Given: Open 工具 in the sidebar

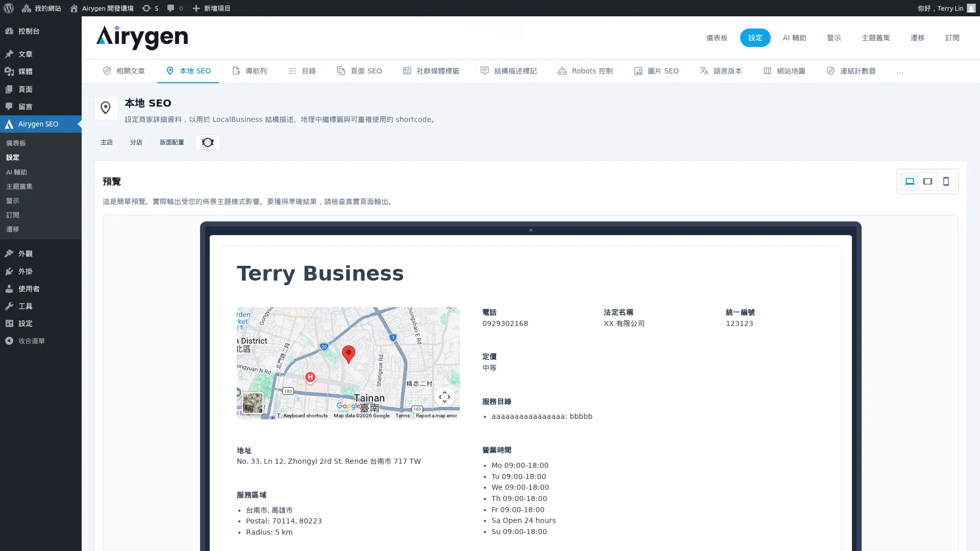Looking at the screenshot, I should point(41,306).
